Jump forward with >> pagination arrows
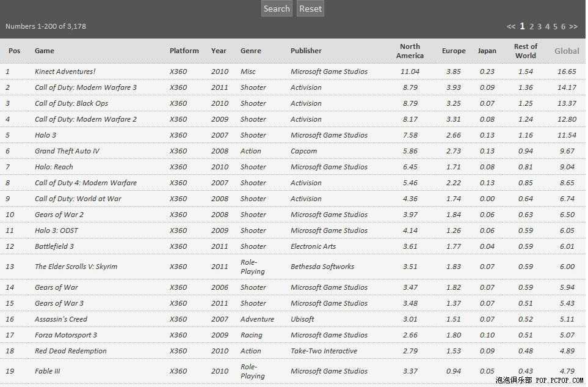588x387 pixels. 573,27
